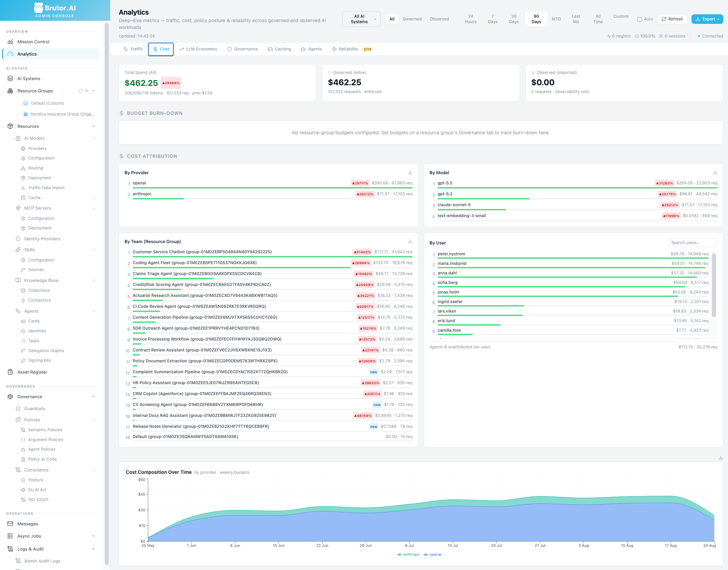Enable the Auto refresh checkbox

point(640,19)
